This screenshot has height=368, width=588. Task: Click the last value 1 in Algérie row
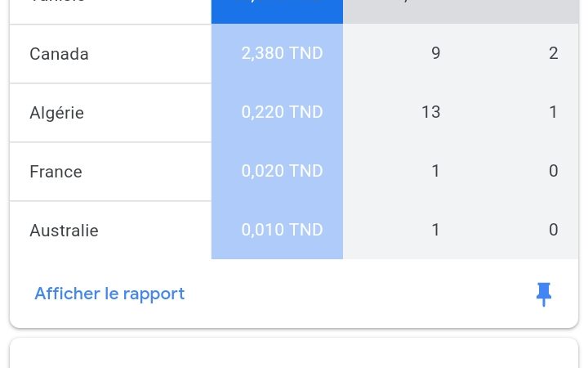554,112
